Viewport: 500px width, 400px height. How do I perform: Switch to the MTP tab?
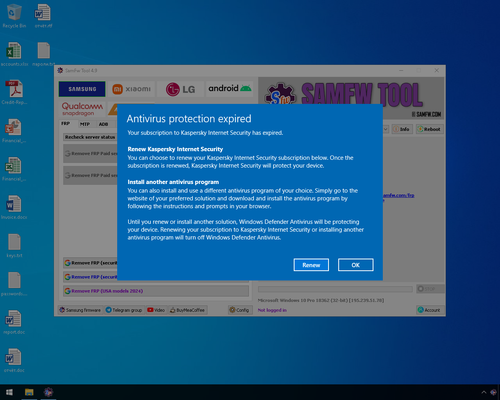pyautogui.click(x=85, y=124)
